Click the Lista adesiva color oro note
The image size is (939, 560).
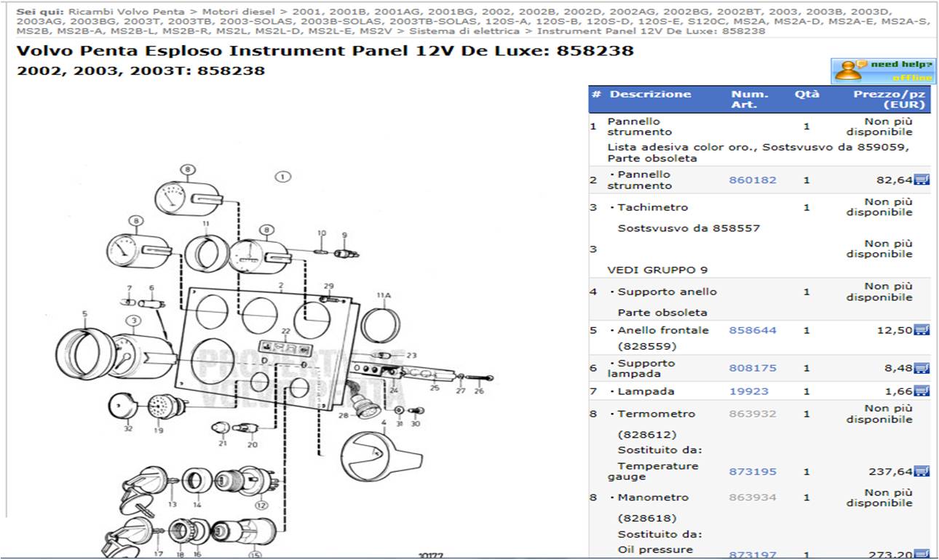[x=758, y=152]
